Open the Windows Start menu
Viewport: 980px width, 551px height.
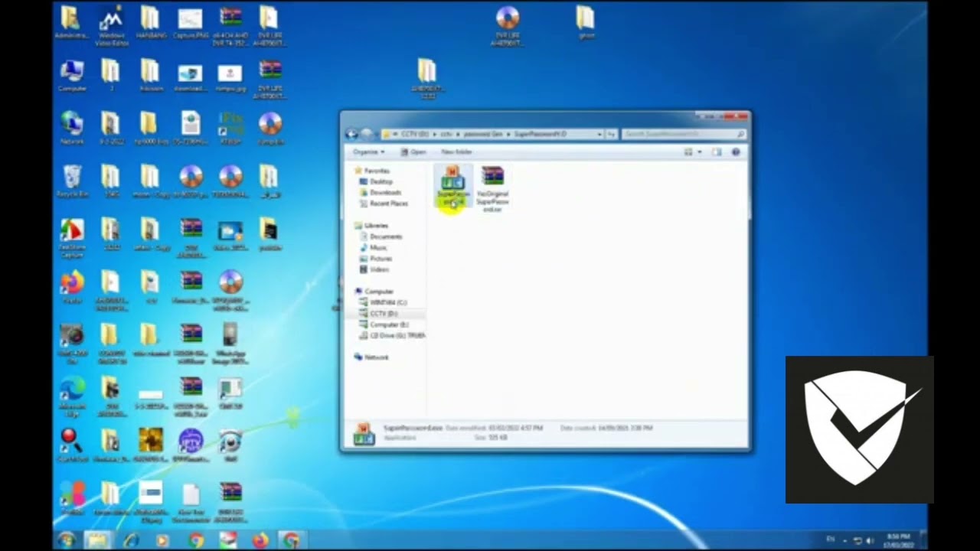click(x=66, y=540)
